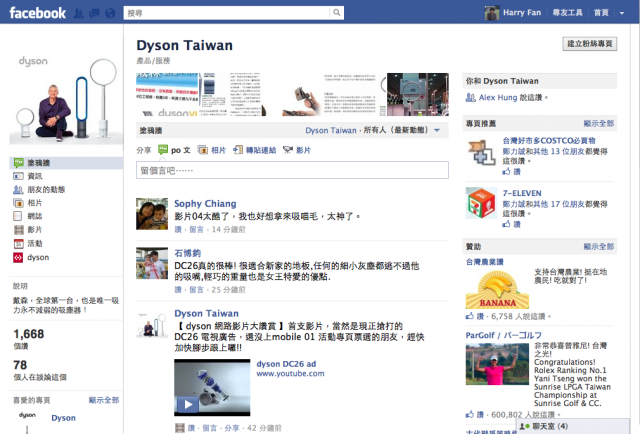Click the red dyson app icon
The height and width of the screenshot is (434, 640).
click(18, 258)
